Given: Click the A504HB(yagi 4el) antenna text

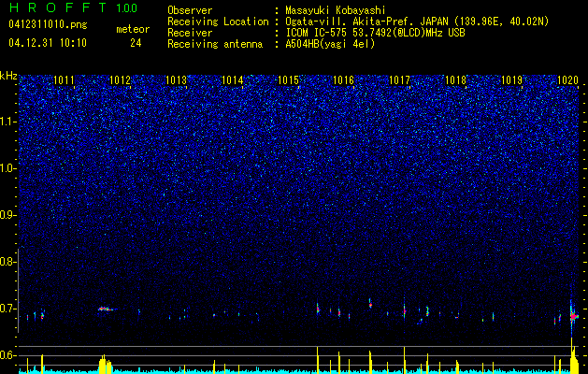Looking at the screenshot, I should 330,44.
